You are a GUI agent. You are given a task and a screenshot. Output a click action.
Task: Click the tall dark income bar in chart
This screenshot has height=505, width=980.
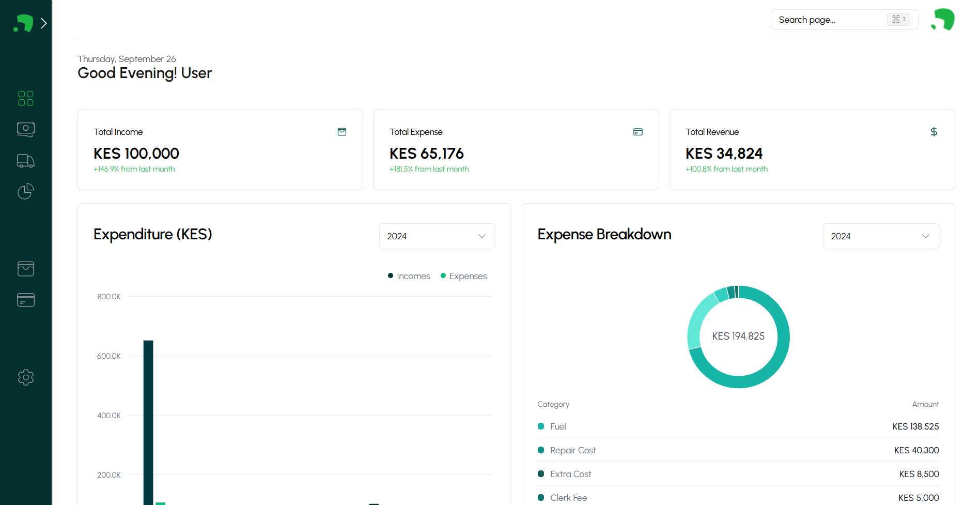(148, 421)
